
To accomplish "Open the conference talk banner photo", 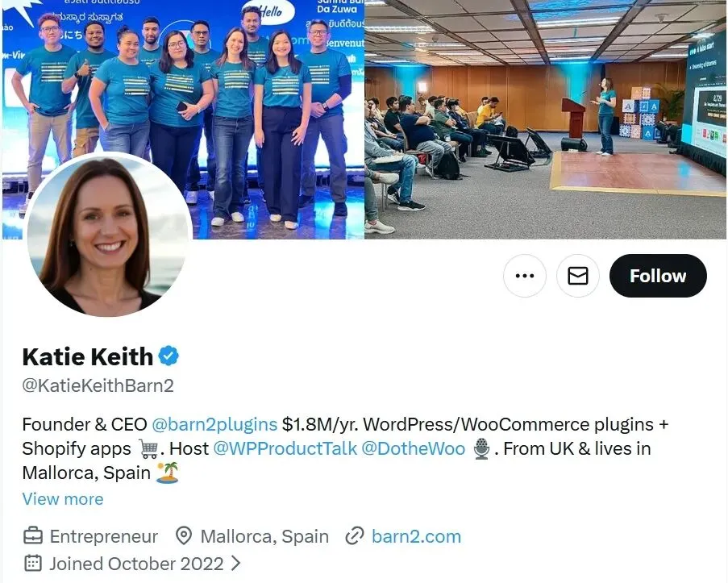I will (546, 119).
